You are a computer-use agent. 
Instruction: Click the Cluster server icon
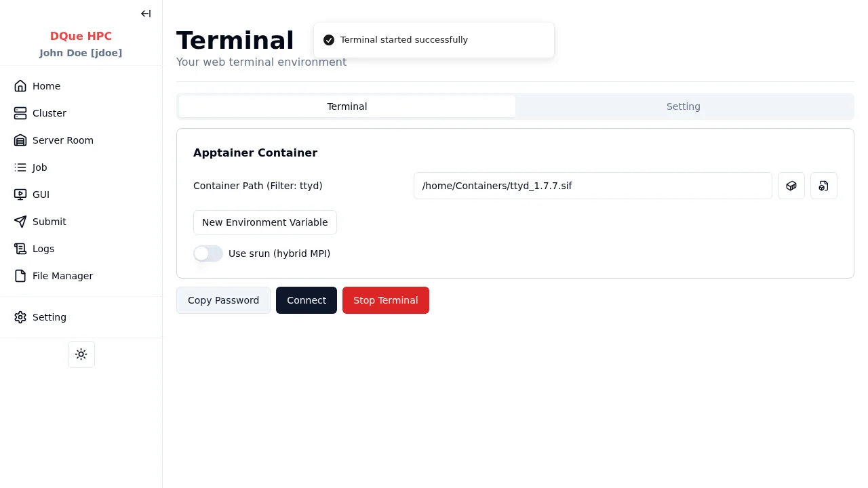pos(20,113)
